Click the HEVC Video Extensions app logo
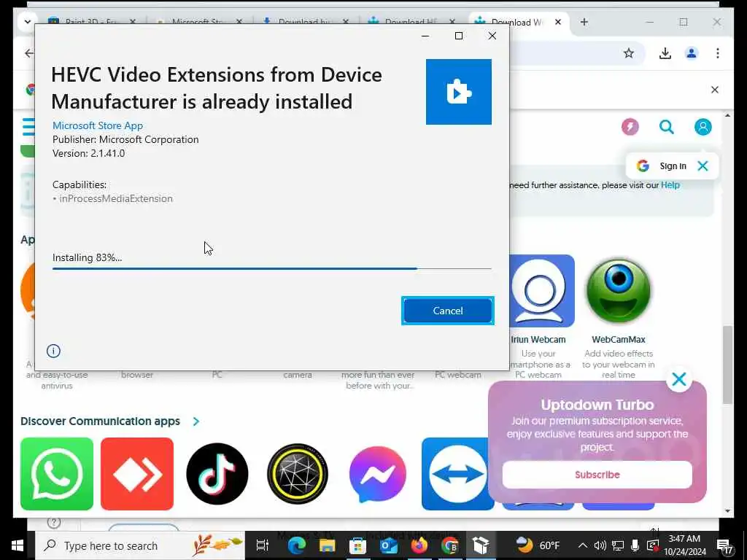 coord(458,91)
